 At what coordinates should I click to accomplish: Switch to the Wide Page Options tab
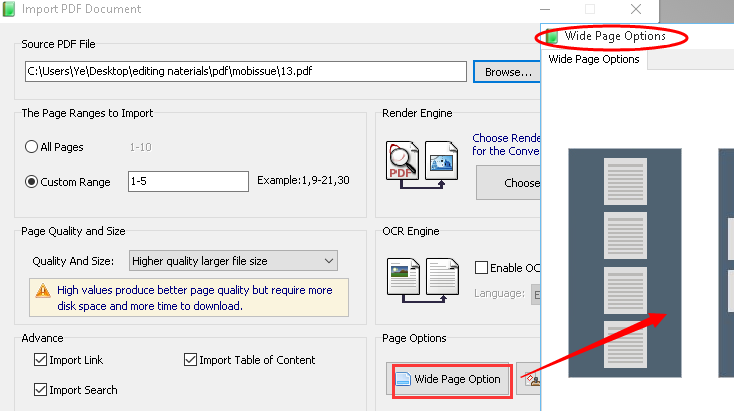594,59
